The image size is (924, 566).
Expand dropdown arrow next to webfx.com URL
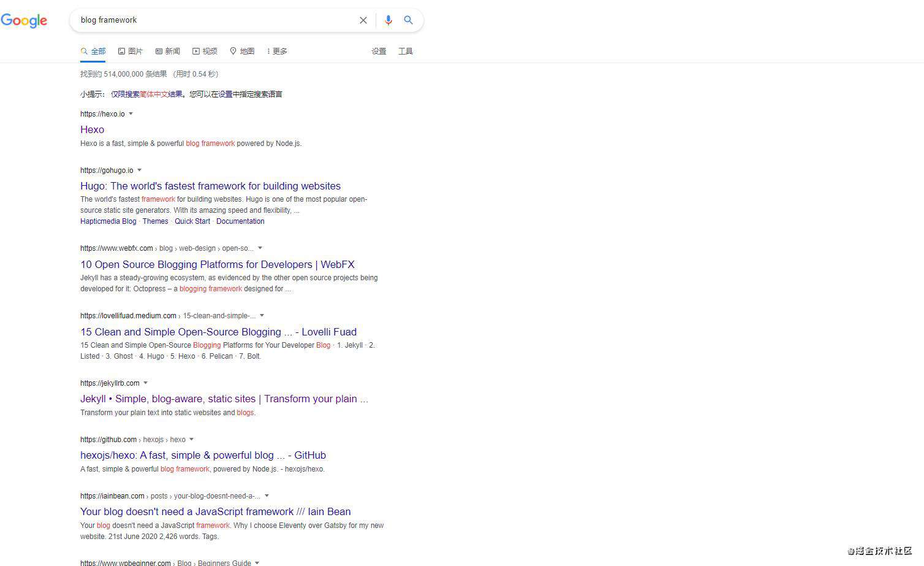(x=260, y=248)
